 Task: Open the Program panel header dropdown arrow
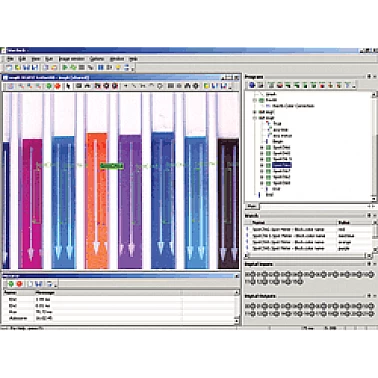pyautogui.click(x=375, y=77)
